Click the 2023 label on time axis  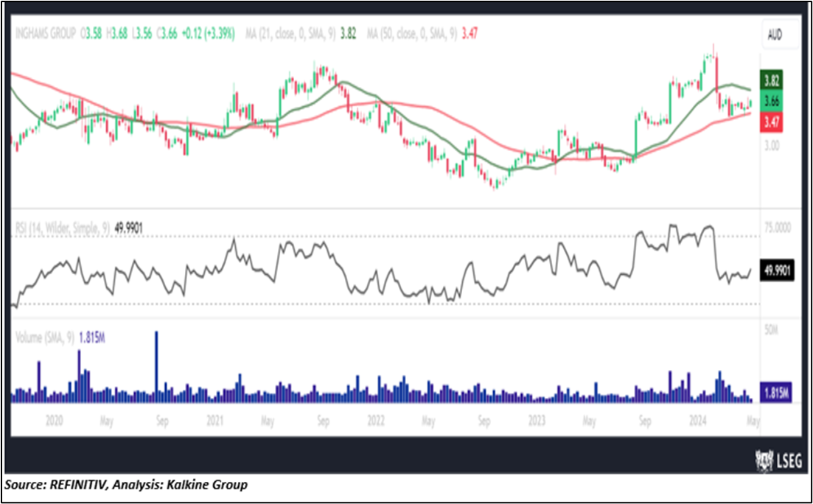tap(537, 421)
